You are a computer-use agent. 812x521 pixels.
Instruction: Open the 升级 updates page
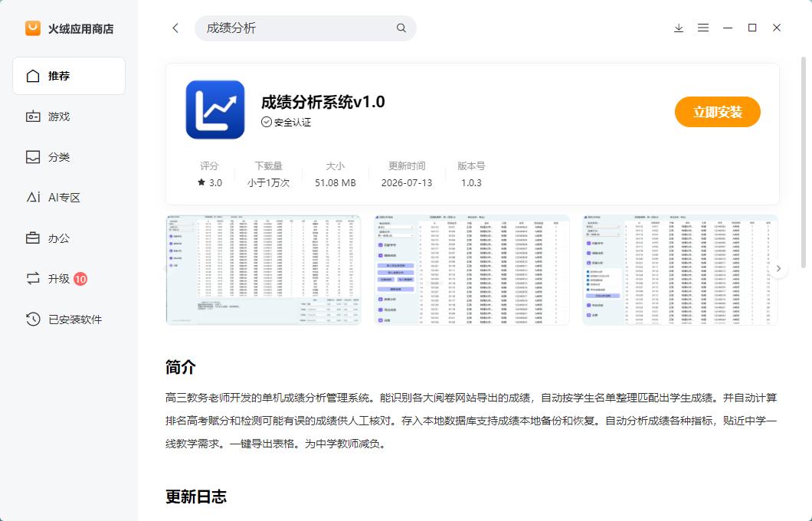(x=69, y=279)
